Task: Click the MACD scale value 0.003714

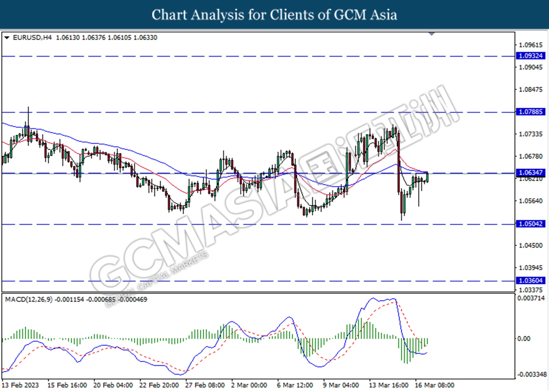Action: tap(531, 298)
